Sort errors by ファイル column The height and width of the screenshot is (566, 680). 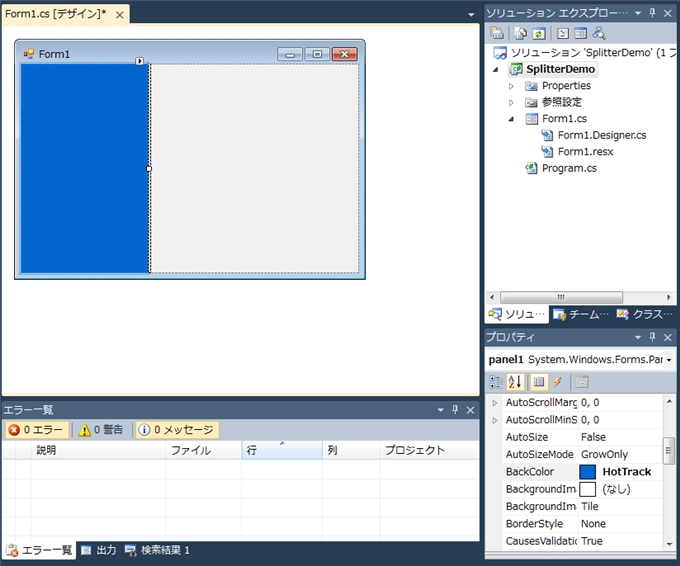pos(203,450)
